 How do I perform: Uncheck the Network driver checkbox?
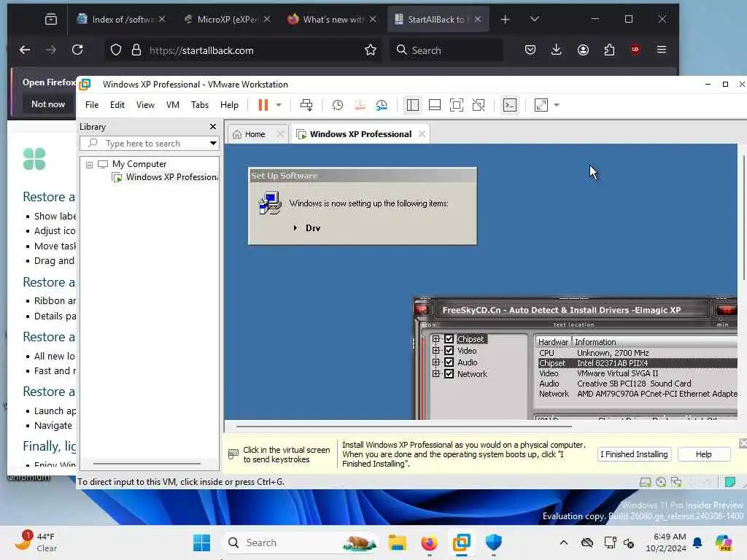449,374
